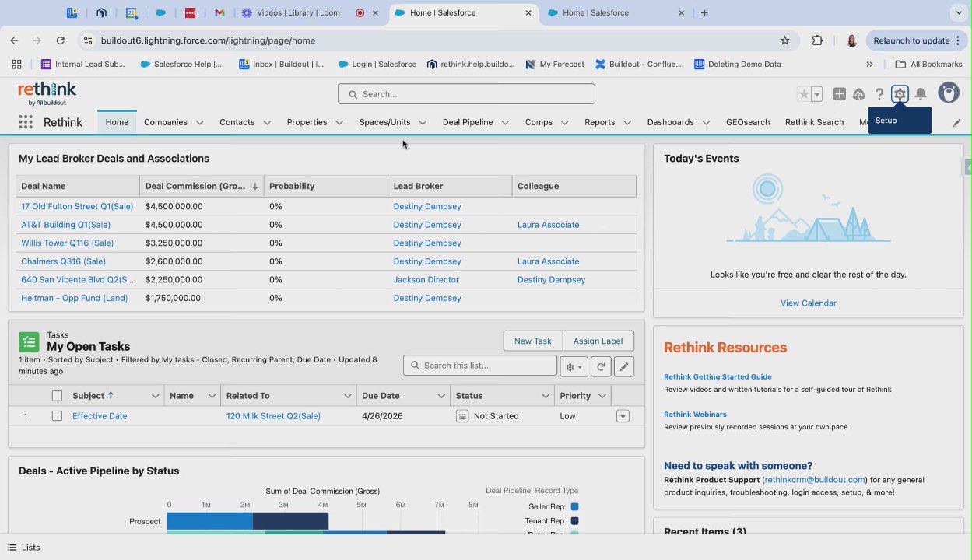Open the Rethink Webinars link
972x560 pixels.
pos(695,415)
